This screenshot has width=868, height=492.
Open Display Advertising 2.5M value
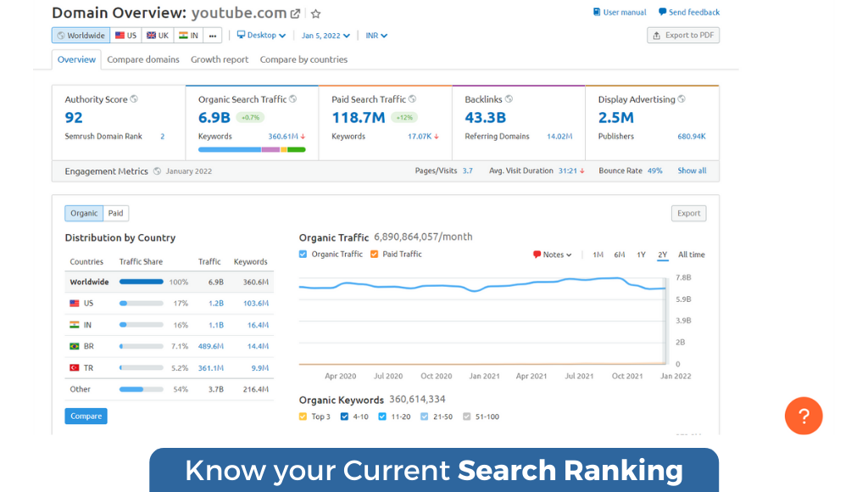616,117
